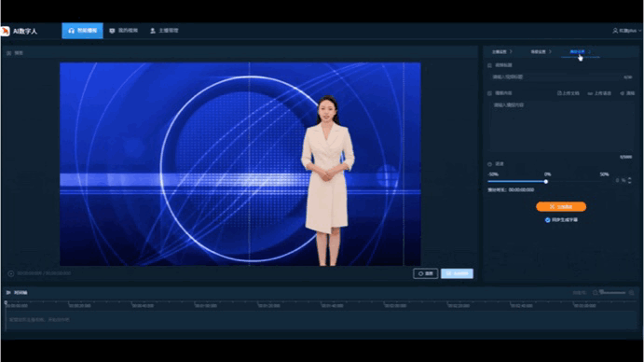The width and height of the screenshot is (644, 362).
Task: Select the active third step tab
Action: coord(580,52)
